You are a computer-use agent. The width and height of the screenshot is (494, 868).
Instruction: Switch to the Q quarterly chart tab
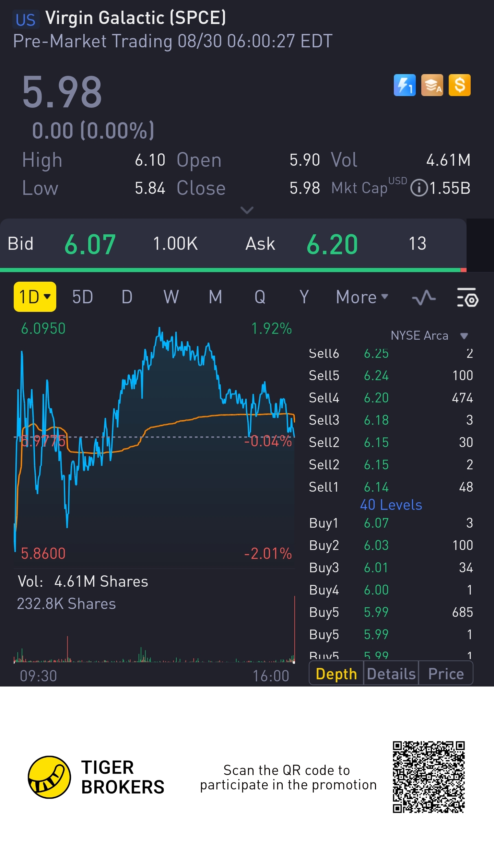point(260,297)
